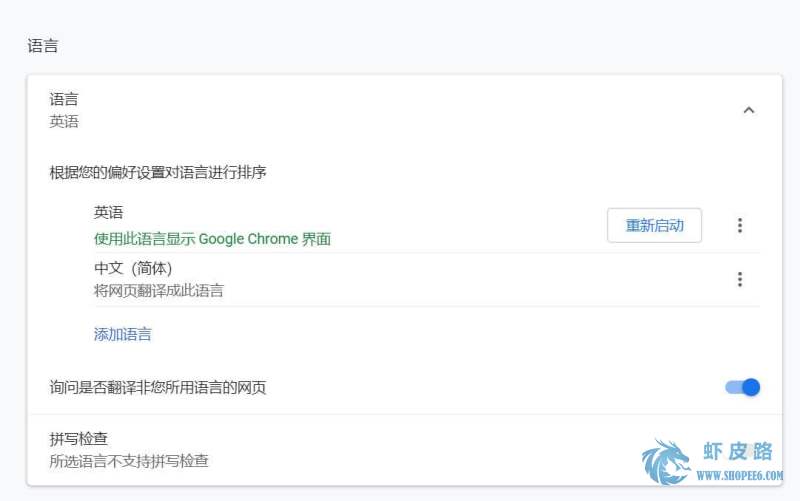This screenshot has width=800, height=501.
Task: Select the 中文(简体) entry in the language list
Action: pyautogui.click(x=133, y=268)
